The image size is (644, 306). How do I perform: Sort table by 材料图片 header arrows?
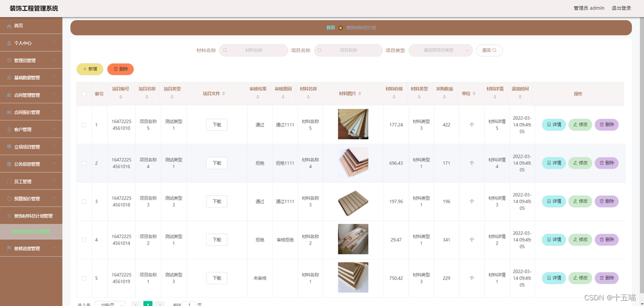360,94
